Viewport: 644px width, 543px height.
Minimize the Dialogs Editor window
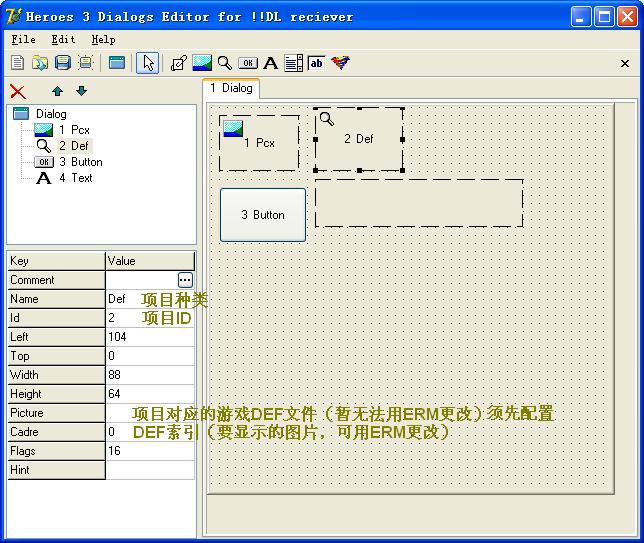coord(580,17)
